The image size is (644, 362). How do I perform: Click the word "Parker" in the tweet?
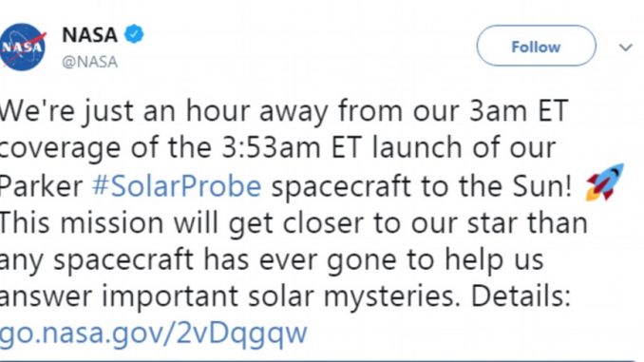pos(41,186)
